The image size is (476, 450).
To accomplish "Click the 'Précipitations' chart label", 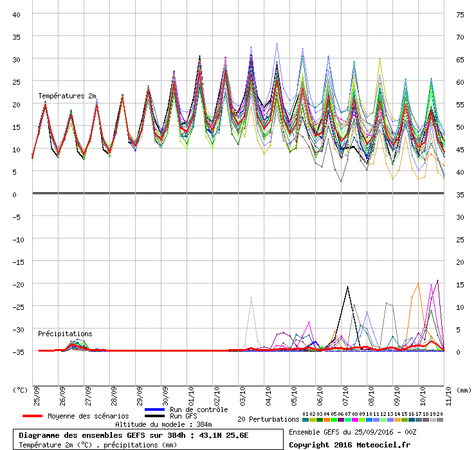I will 65,334.
